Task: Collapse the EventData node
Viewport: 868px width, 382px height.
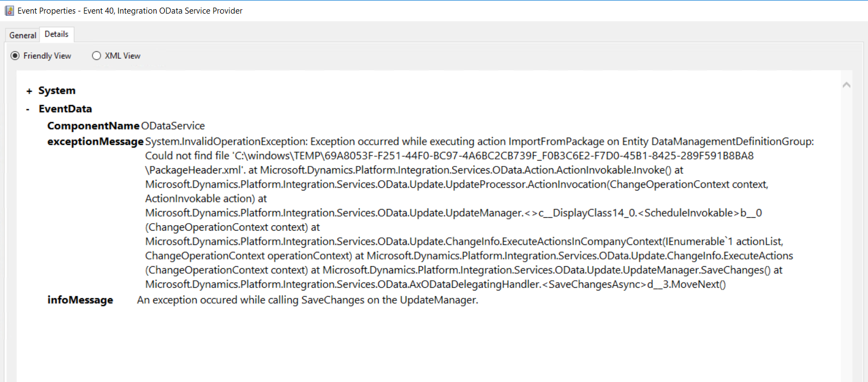Action: [27, 108]
